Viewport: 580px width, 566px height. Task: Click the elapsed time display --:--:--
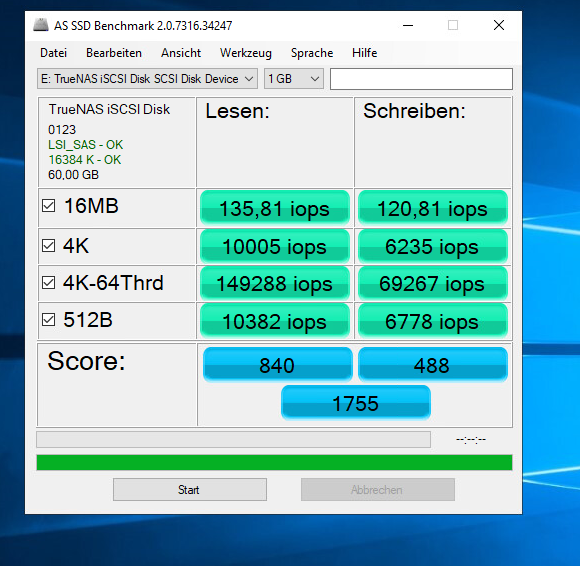pos(471,439)
